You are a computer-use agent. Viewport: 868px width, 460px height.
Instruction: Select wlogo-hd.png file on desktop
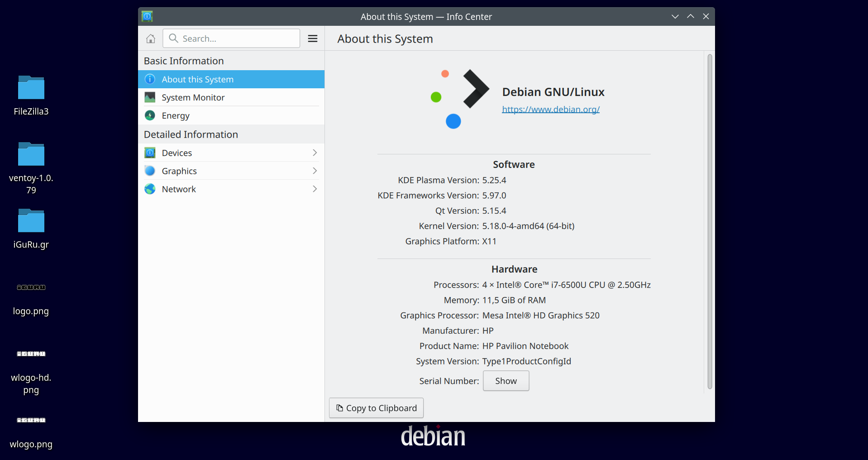coord(31,371)
